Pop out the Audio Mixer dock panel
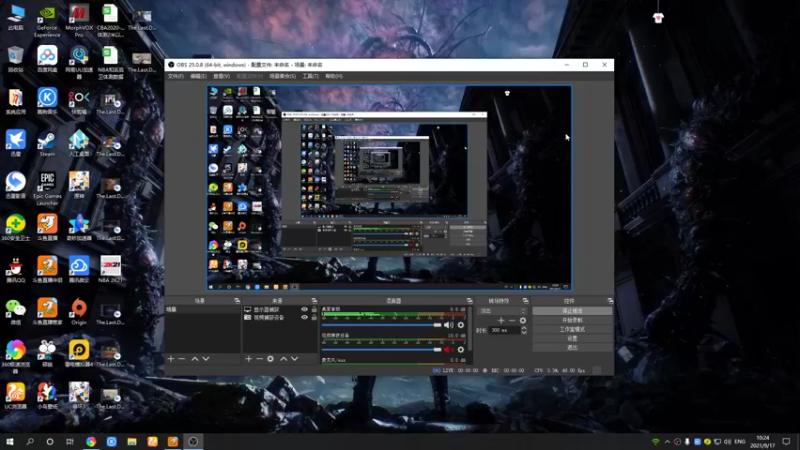800x450 pixels. (x=469, y=301)
